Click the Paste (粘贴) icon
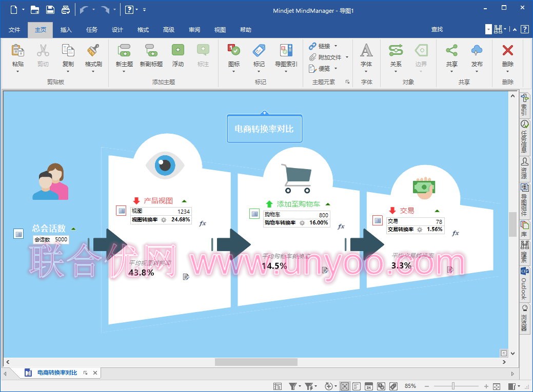This screenshot has width=533, height=392. 17,51
